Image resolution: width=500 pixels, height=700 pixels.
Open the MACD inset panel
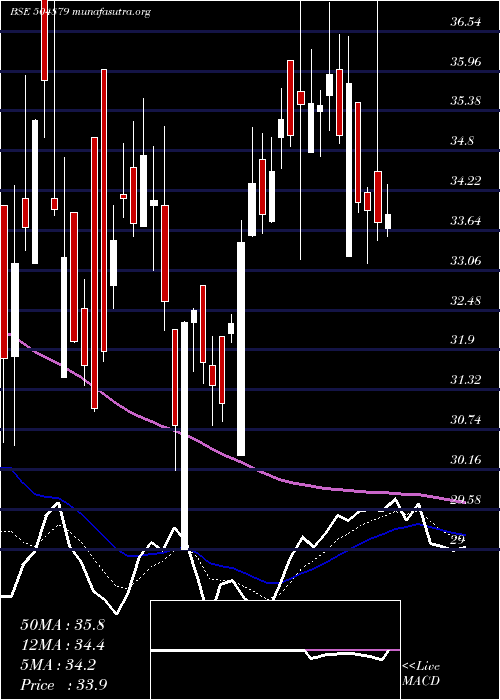coord(275,650)
